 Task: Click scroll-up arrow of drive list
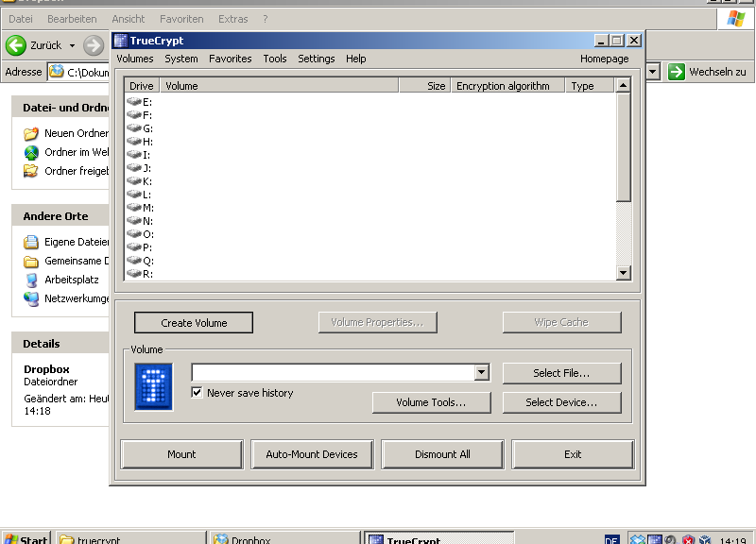point(624,85)
